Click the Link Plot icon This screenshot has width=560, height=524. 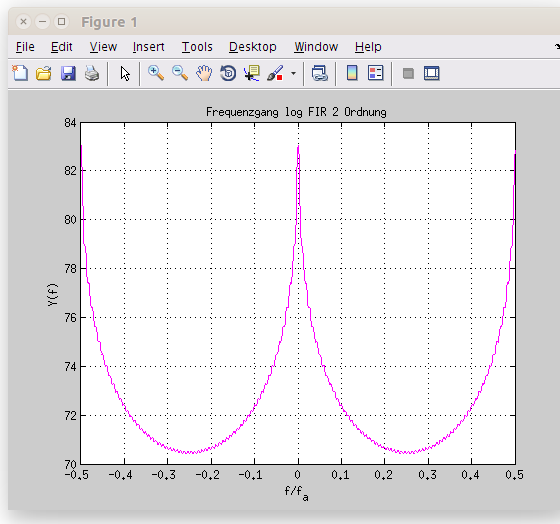point(319,73)
